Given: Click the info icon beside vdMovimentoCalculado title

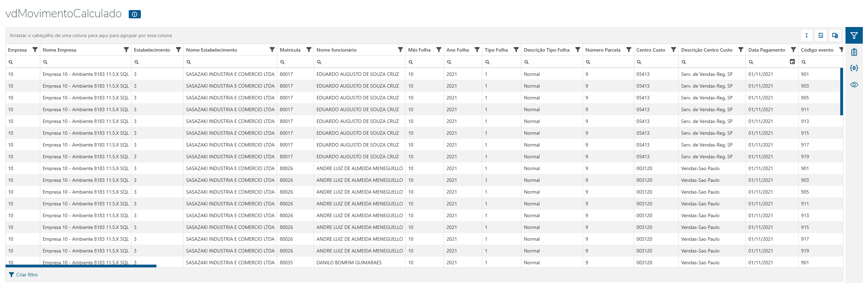Looking at the screenshot, I should [x=135, y=14].
